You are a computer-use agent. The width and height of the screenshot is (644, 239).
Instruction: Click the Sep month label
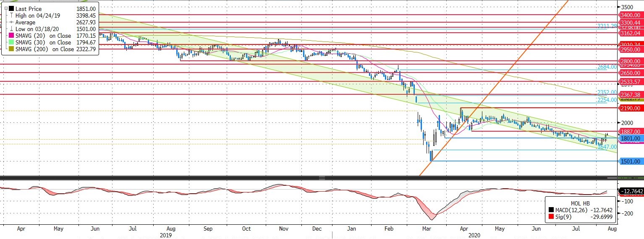pyautogui.click(x=208, y=229)
